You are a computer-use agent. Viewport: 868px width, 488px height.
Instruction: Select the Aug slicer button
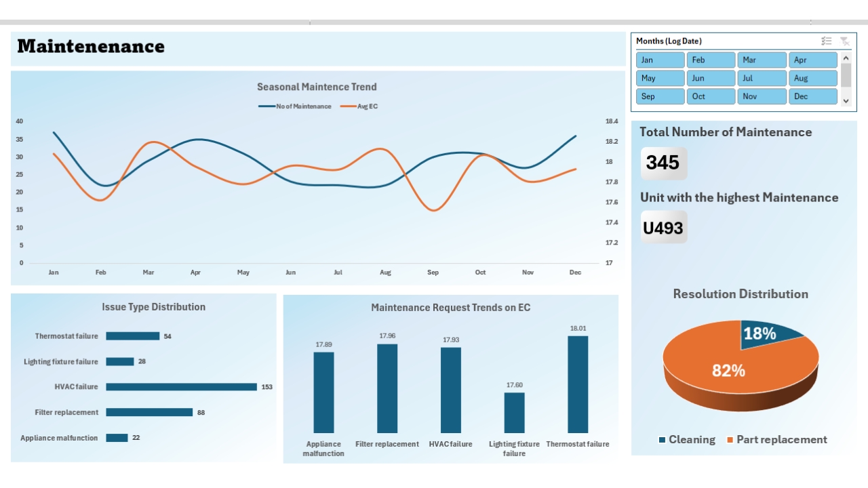(x=812, y=78)
